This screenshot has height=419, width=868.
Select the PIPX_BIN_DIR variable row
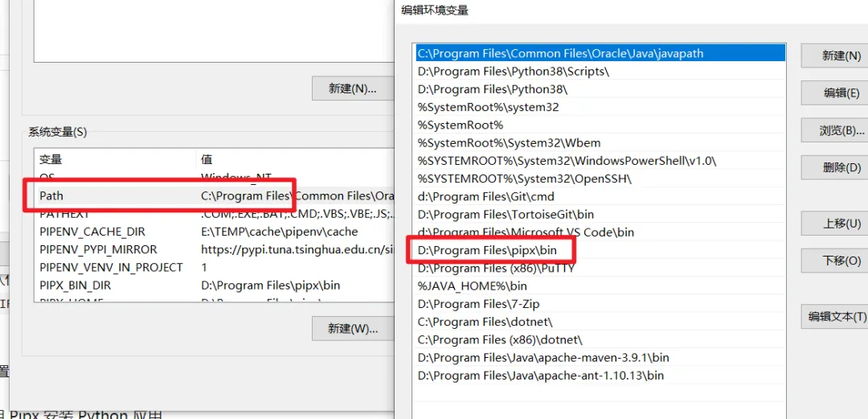point(215,285)
